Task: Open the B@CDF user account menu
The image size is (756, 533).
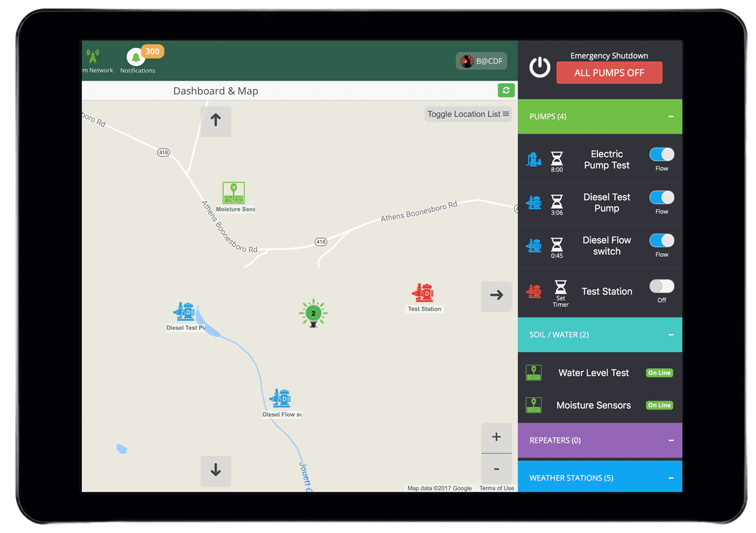Action: pos(481,61)
